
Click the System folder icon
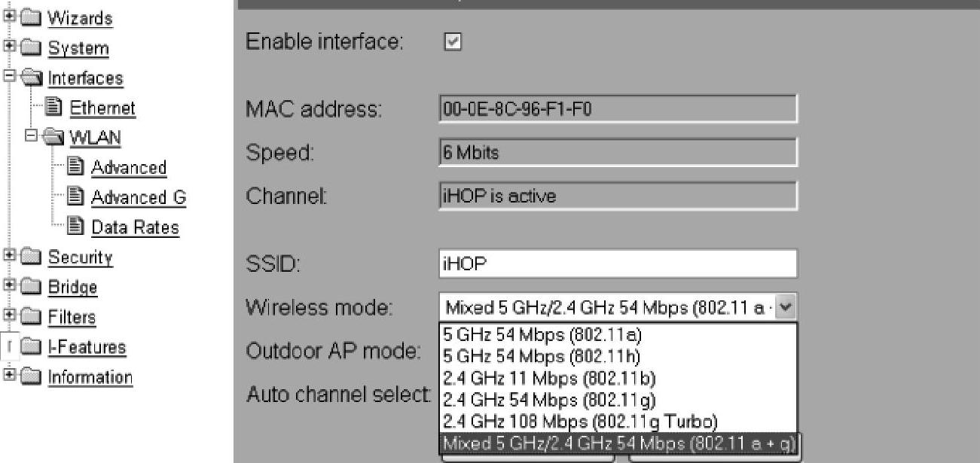pos(31,48)
